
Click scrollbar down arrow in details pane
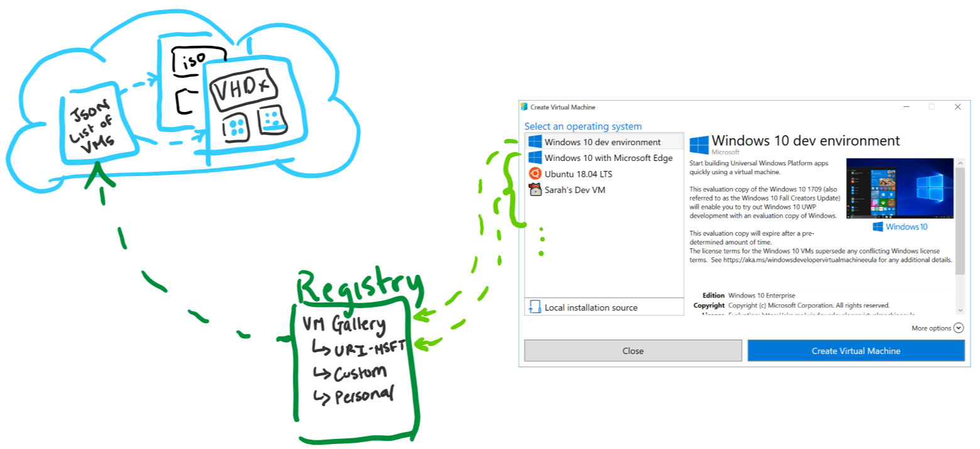pyautogui.click(x=960, y=310)
